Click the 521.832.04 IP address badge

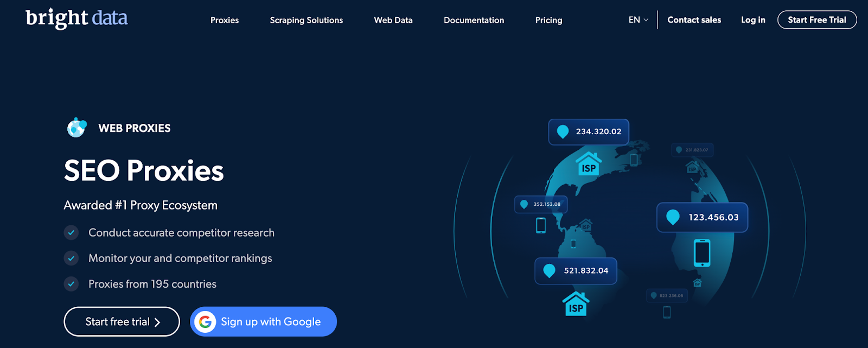click(576, 271)
